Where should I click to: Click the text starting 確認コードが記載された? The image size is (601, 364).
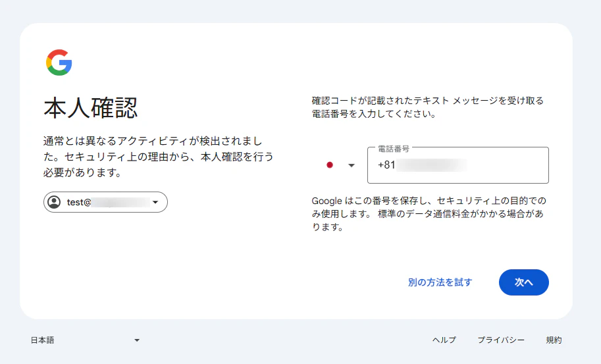click(x=428, y=107)
